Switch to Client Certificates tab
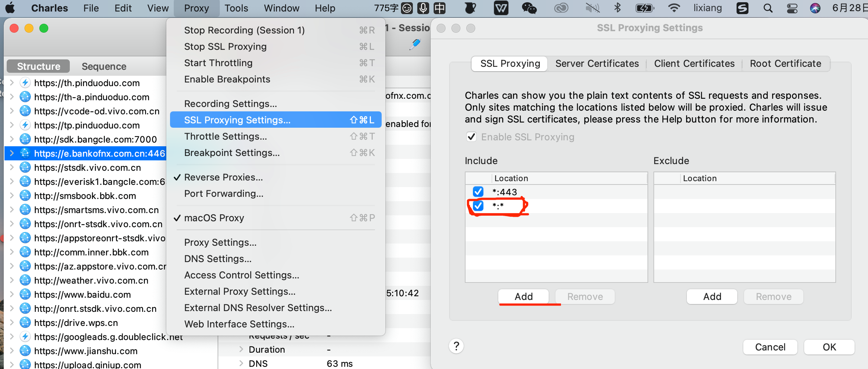This screenshot has height=369, width=868. 694,63
